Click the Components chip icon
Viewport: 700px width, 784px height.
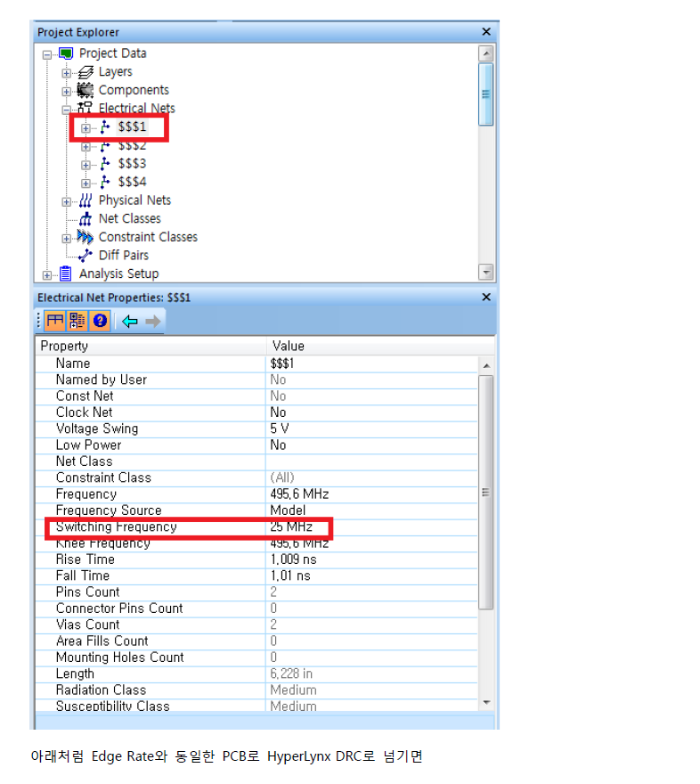[85, 90]
